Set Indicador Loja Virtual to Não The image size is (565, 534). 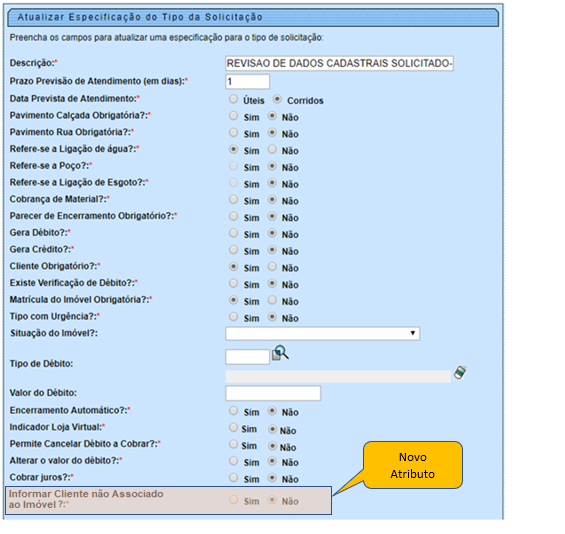273,429
